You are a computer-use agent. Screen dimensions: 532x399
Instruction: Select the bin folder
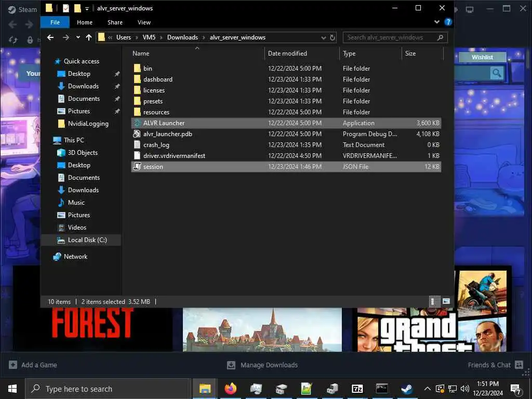point(286,69)
